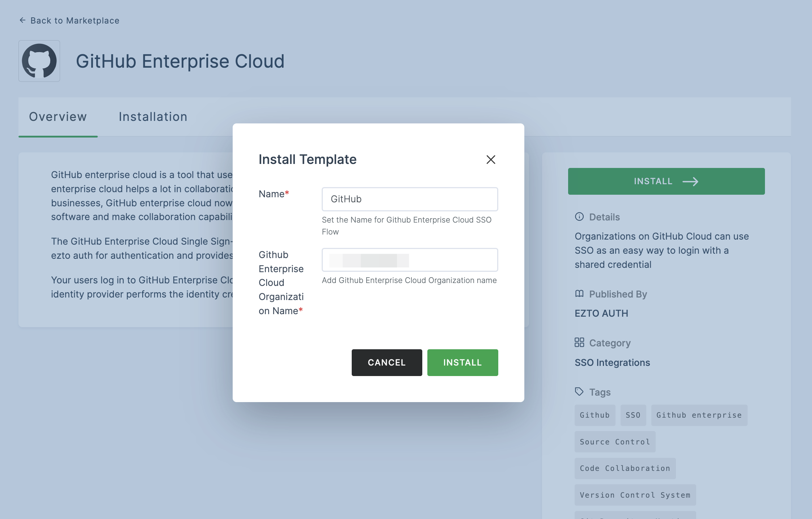Click the Github Enterprise Cloud Organization Name label
This screenshot has width=812, height=519.
(x=281, y=283)
